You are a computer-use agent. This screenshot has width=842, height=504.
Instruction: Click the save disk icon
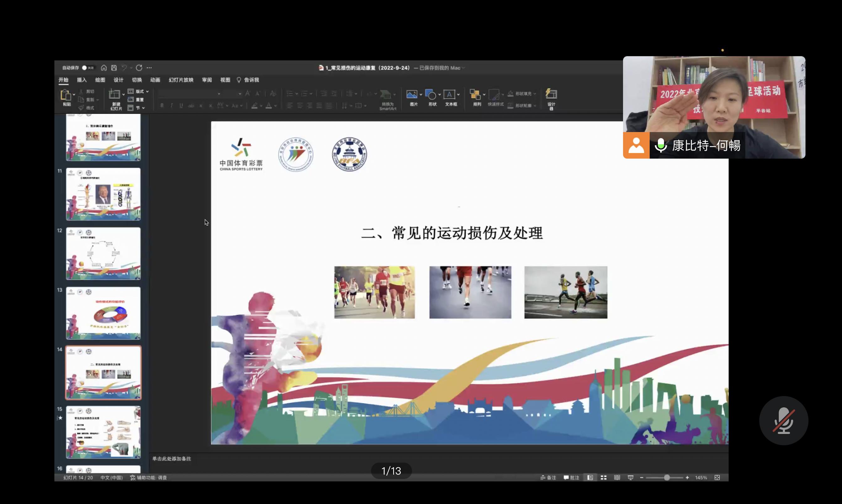tap(114, 68)
